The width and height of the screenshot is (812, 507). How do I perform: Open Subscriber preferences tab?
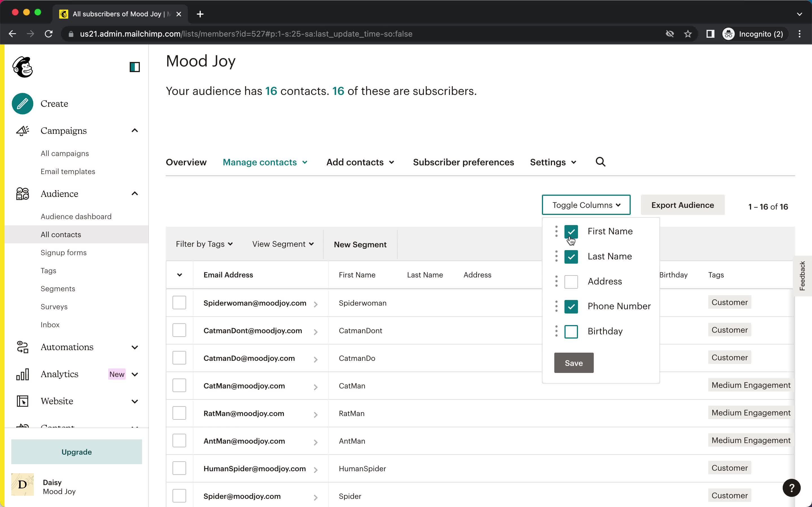pos(463,162)
